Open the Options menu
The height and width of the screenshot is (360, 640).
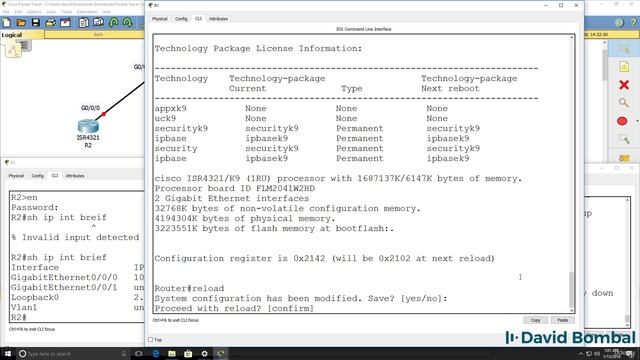34,12
